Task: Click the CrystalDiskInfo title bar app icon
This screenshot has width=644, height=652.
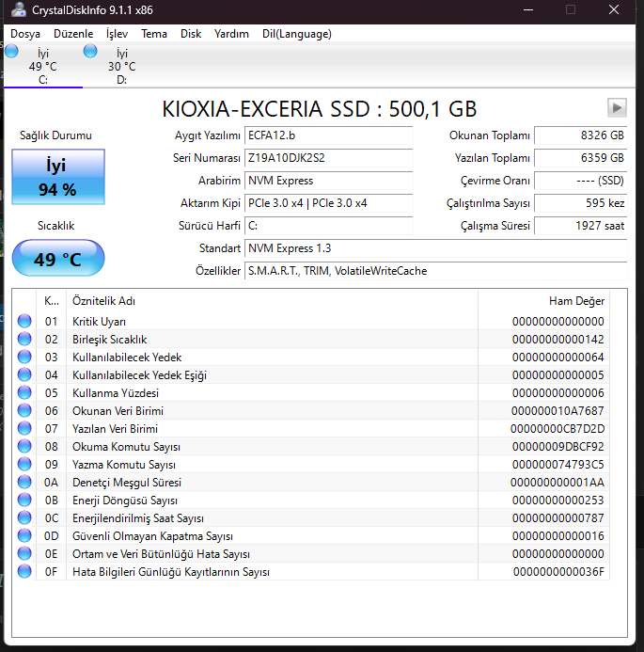Action: [19, 9]
